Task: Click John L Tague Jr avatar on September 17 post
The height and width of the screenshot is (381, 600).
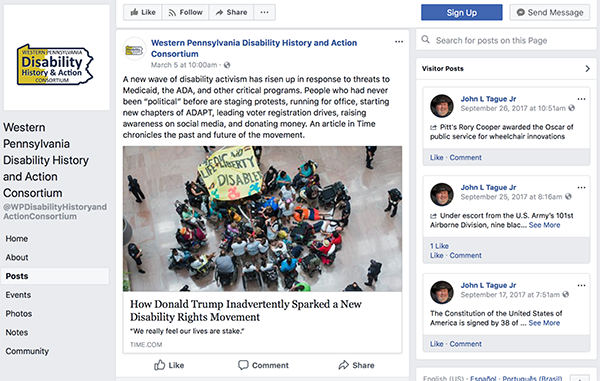Action: point(442,292)
